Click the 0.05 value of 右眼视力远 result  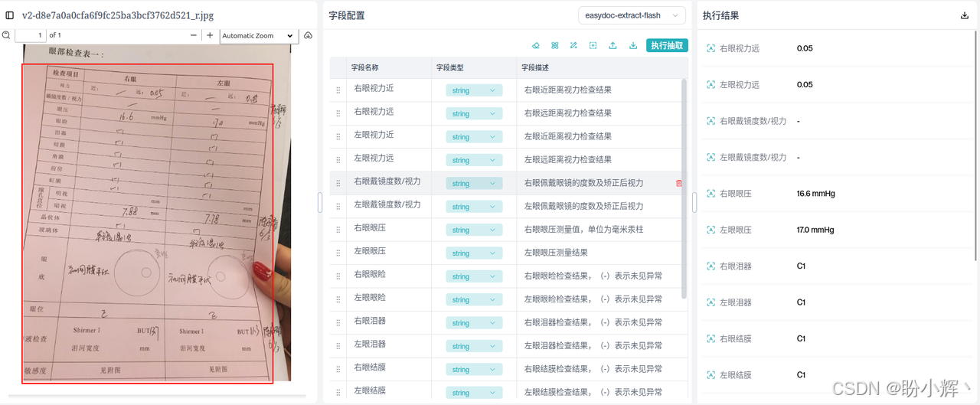[805, 48]
